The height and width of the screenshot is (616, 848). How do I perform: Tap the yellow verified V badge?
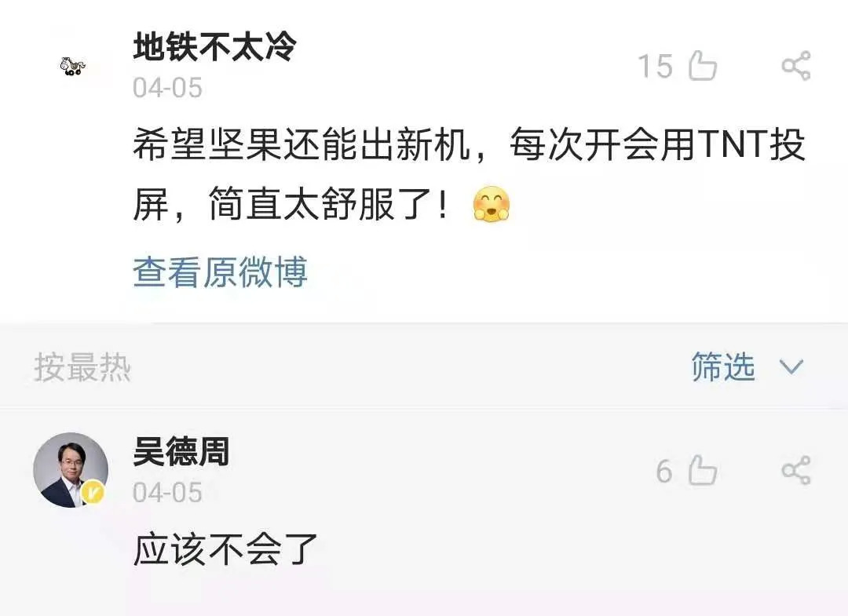point(93,492)
